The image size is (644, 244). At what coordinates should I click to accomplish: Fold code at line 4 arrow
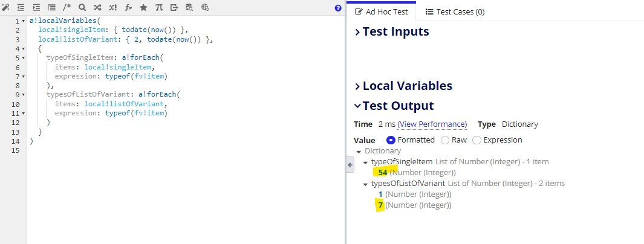(x=24, y=49)
